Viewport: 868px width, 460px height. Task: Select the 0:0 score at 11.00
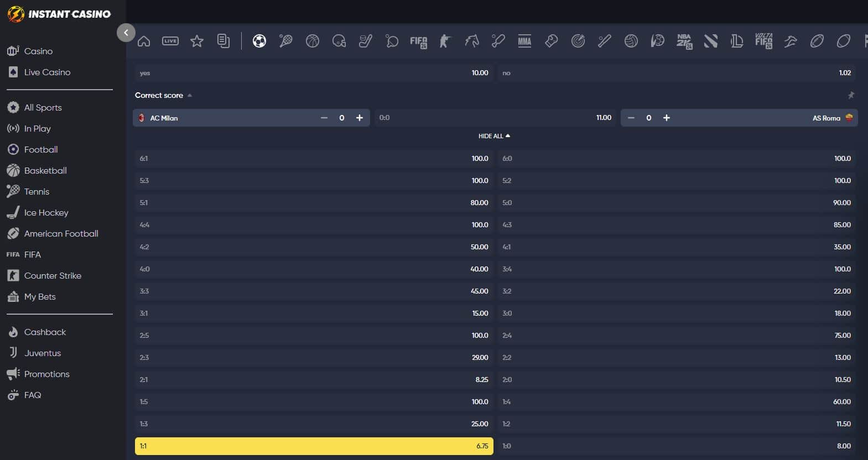click(x=495, y=118)
